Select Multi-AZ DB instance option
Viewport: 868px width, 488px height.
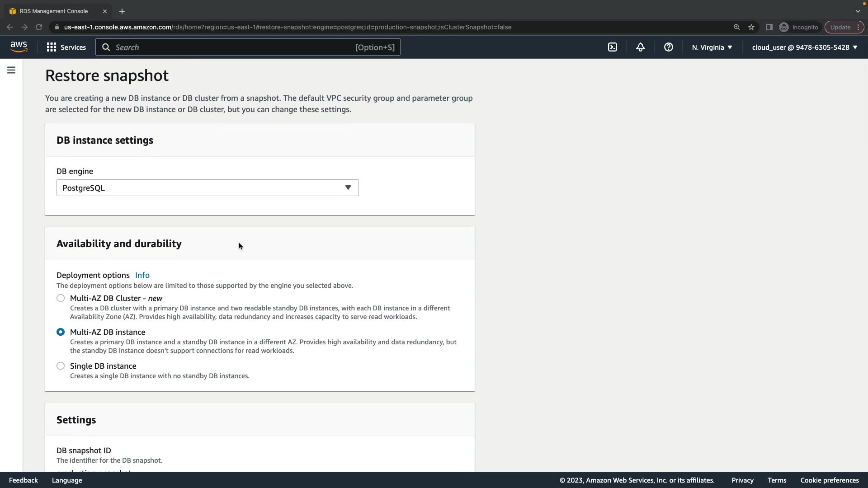click(x=61, y=332)
